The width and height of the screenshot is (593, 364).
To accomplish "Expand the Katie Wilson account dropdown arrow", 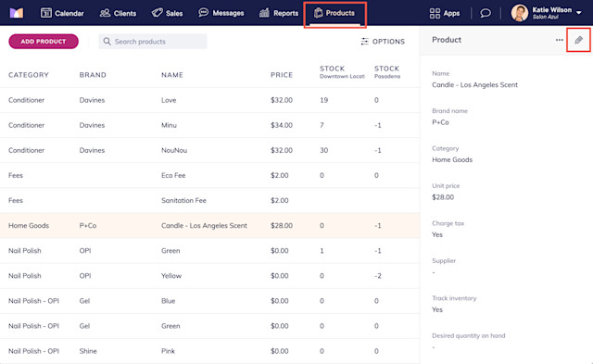I will click(578, 13).
